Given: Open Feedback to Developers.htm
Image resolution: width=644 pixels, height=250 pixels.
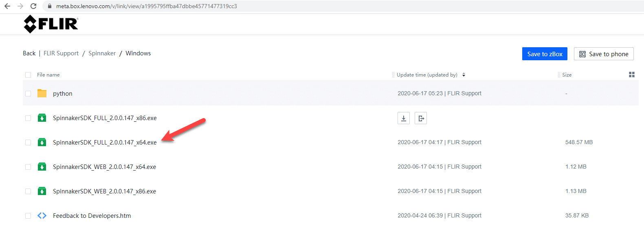Looking at the screenshot, I should 92,216.
